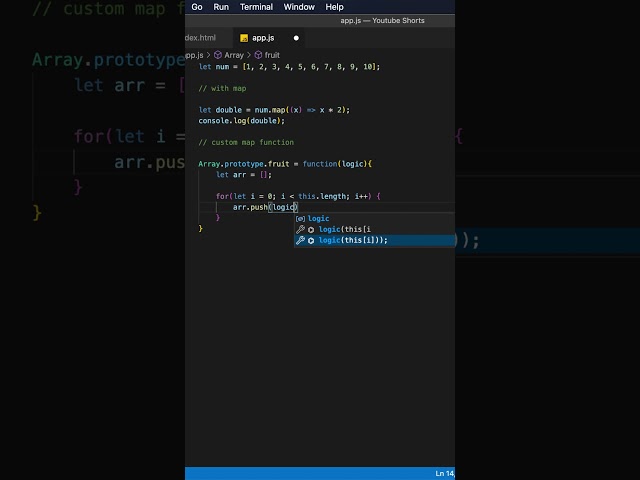Place cursor in 'arr.push(logic' line
Viewport: 640px width, 480px height.
[x=265, y=207]
